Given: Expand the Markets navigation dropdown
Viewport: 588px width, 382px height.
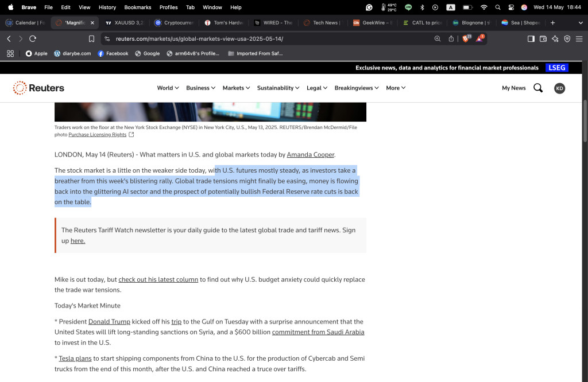Looking at the screenshot, I should (236, 88).
